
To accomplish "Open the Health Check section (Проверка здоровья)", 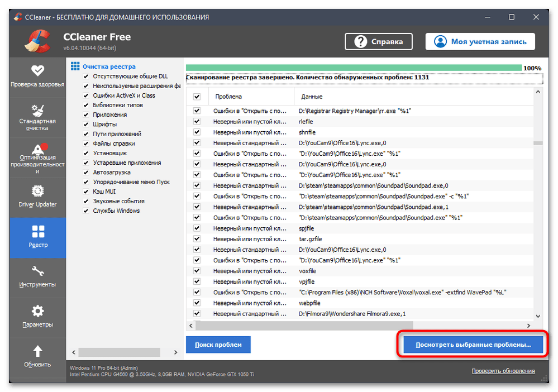I will point(37,77).
